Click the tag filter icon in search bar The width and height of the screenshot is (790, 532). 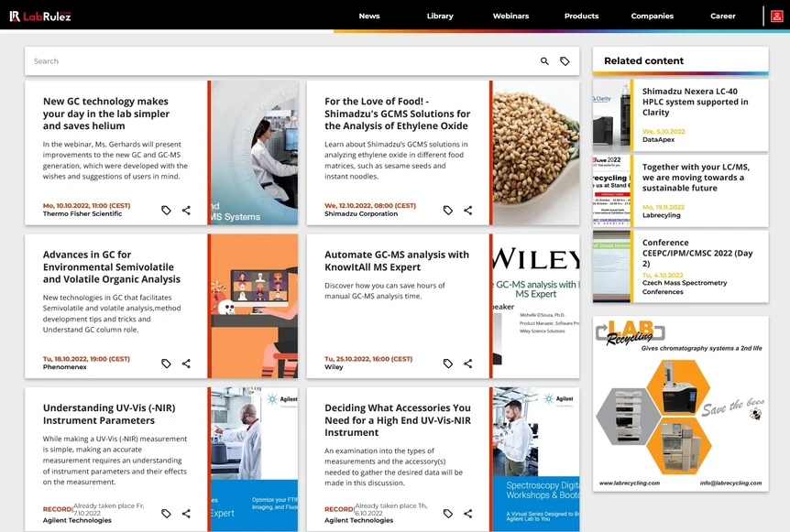(x=565, y=61)
